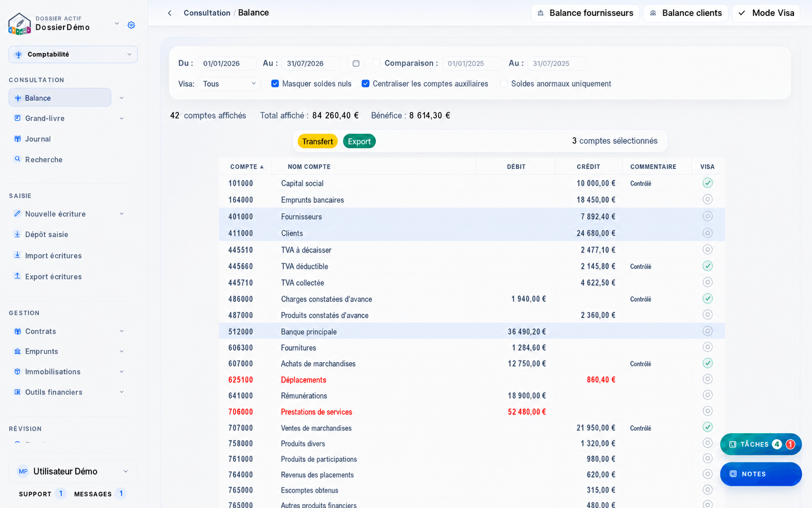
Task: Expand the Nouvelle écriture chevron
Action: 122,214
